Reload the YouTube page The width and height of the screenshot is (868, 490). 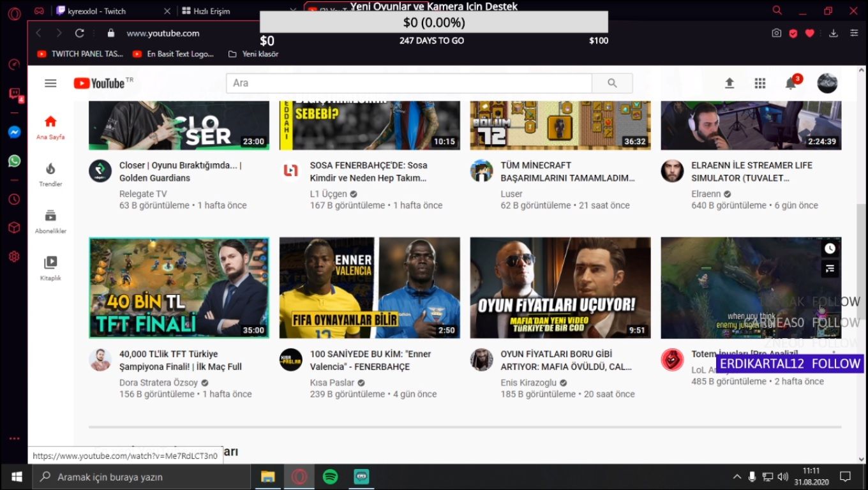(x=80, y=33)
